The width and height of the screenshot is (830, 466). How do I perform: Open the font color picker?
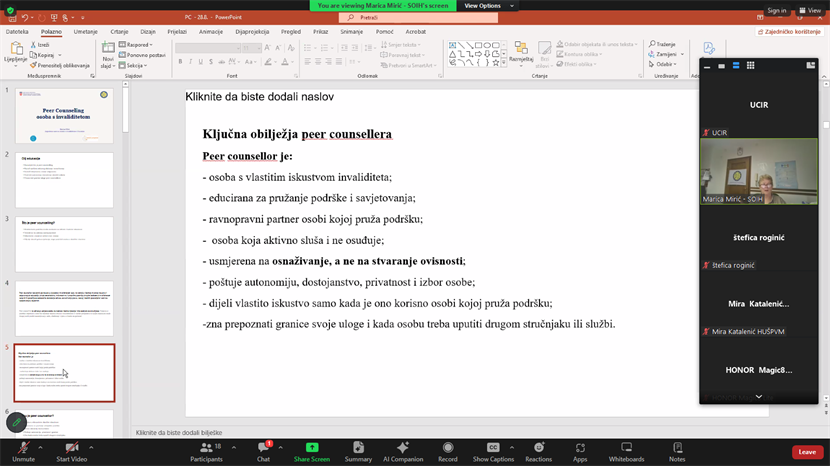click(287, 62)
